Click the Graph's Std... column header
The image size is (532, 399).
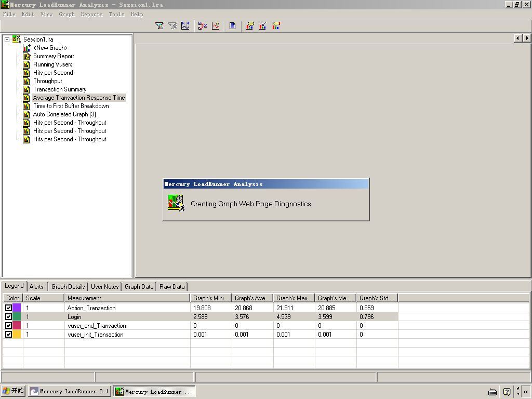[x=377, y=298]
